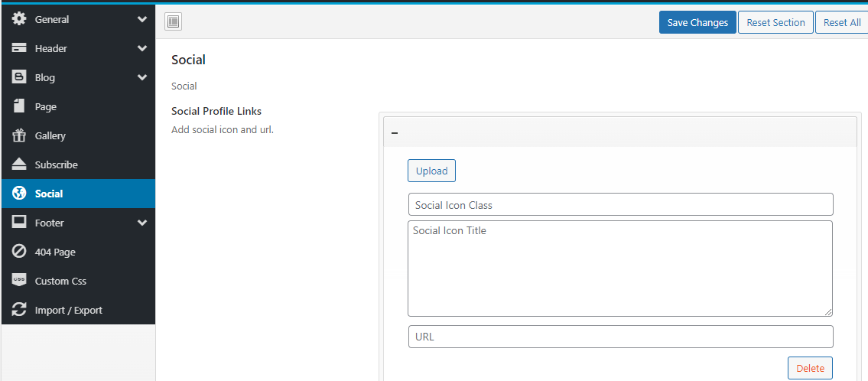
Task: Expand the Footer submenu arrow
Action: pyautogui.click(x=141, y=223)
